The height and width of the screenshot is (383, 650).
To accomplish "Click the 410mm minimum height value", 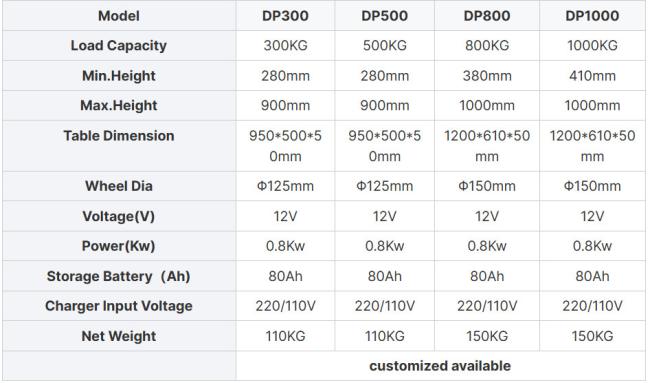I will (592, 76).
